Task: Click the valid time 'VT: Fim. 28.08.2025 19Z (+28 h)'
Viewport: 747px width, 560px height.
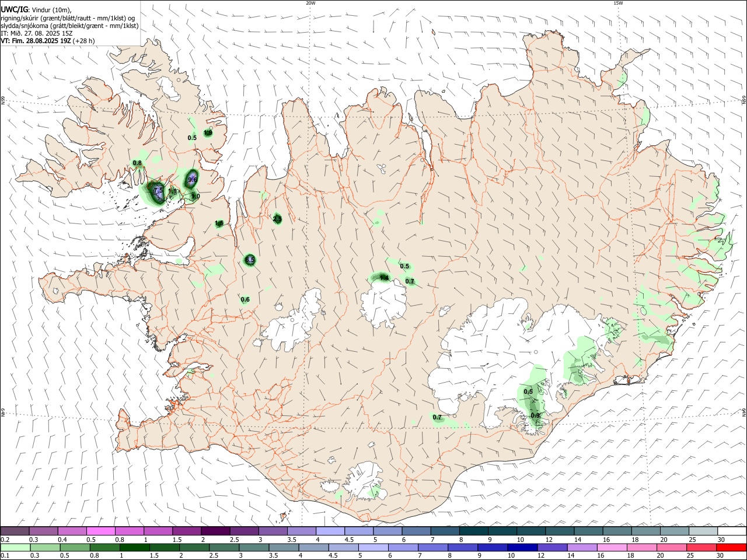Action: [47, 41]
